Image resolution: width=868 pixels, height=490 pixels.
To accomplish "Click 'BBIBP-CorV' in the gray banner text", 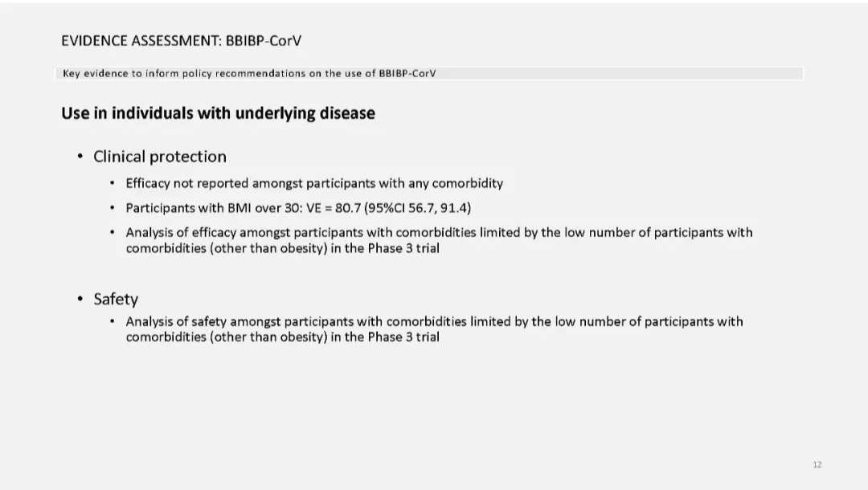I will click(x=407, y=74).
